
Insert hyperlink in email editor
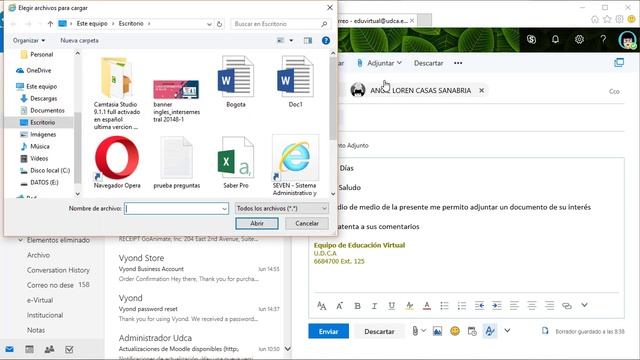pyautogui.click(x=567, y=306)
